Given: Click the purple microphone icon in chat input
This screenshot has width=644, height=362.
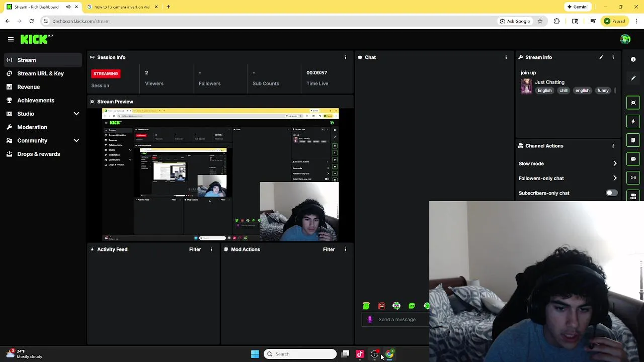Looking at the screenshot, I should [370, 319].
